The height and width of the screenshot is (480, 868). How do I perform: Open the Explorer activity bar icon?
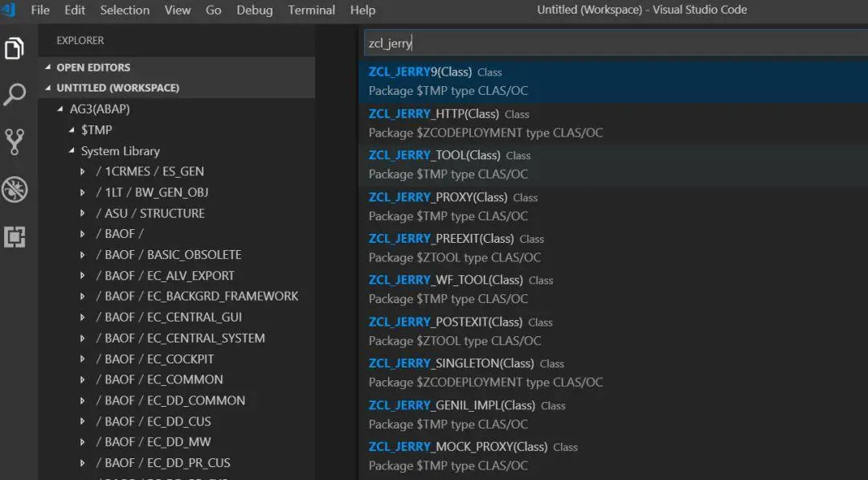14,48
